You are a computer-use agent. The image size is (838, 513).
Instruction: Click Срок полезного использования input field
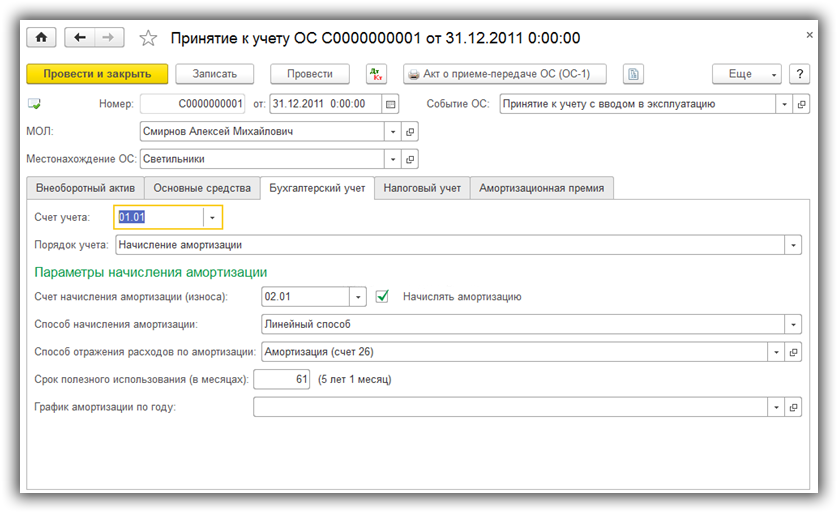(x=283, y=379)
